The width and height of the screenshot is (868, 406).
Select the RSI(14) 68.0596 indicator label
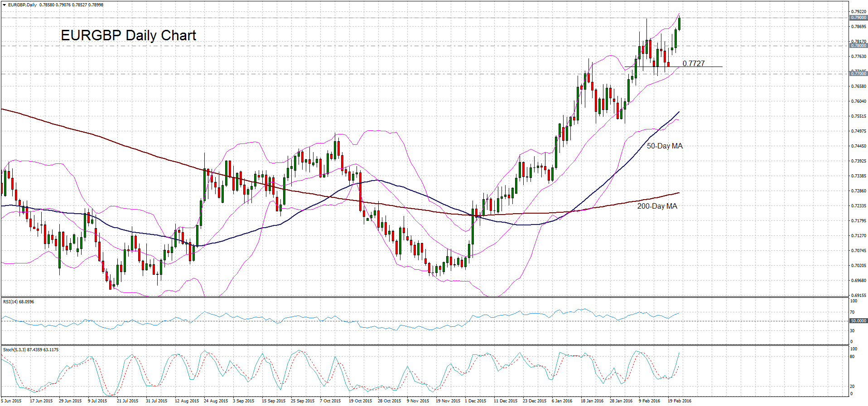(x=19, y=301)
